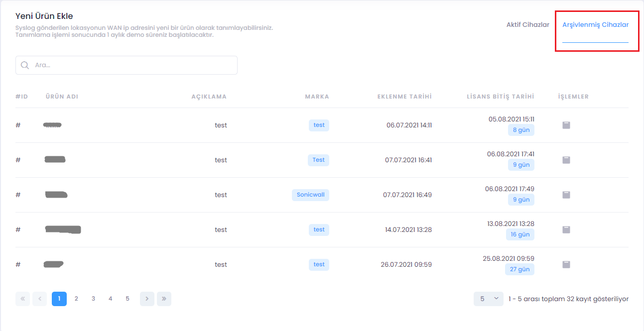The width and height of the screenshot is (644, 331).
Task: Go to first page double arrow
Action: pos(23,299)
